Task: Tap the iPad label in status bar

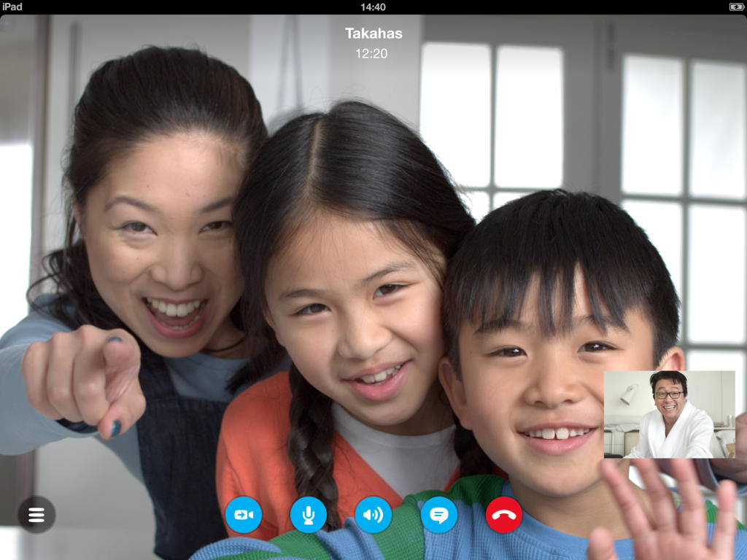Action: tap(12, 7)
